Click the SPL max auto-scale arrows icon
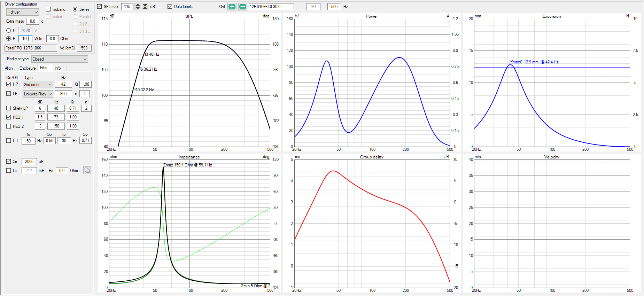Image resolution: width=644 pixels, height=296 pixels. point(145,7)
